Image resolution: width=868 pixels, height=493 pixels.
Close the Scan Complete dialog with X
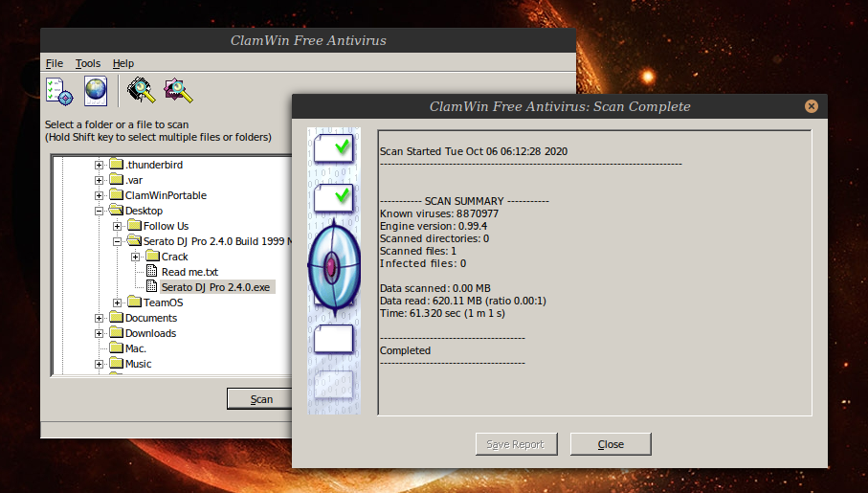point(811,106)
